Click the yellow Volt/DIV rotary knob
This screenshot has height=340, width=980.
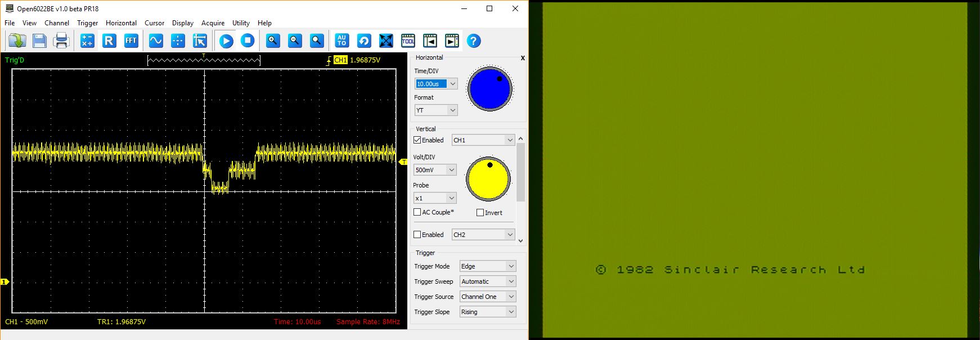point(488,179)
